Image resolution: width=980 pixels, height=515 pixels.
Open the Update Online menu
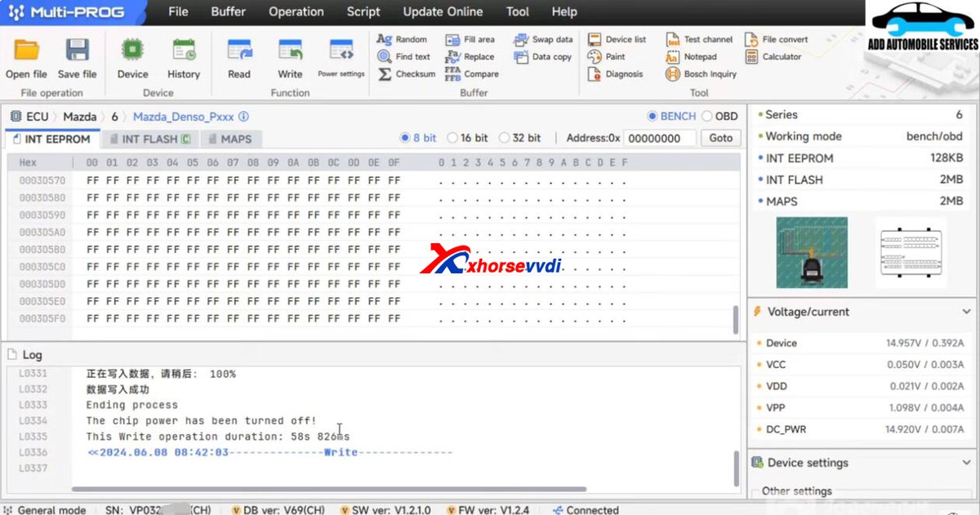click(443, 11)
